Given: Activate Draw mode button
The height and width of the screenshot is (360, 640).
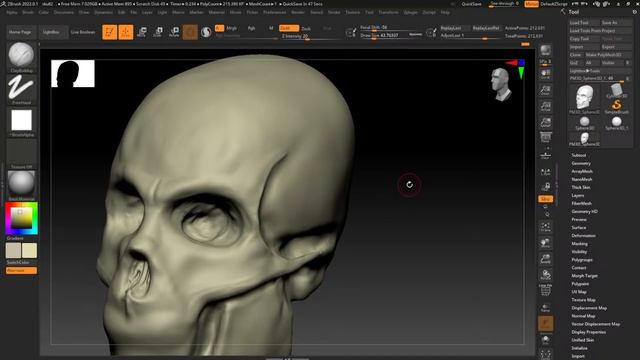Looking at the screenshot, I should tap(126, 32).
